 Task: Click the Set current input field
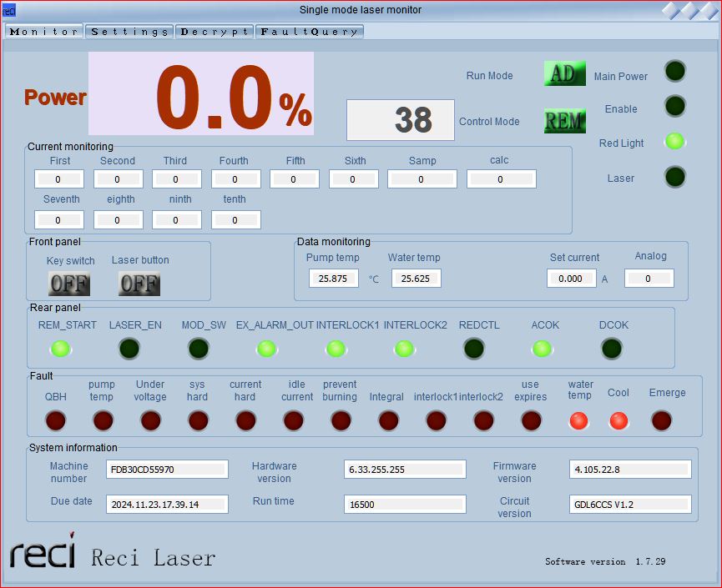[572, 279]
